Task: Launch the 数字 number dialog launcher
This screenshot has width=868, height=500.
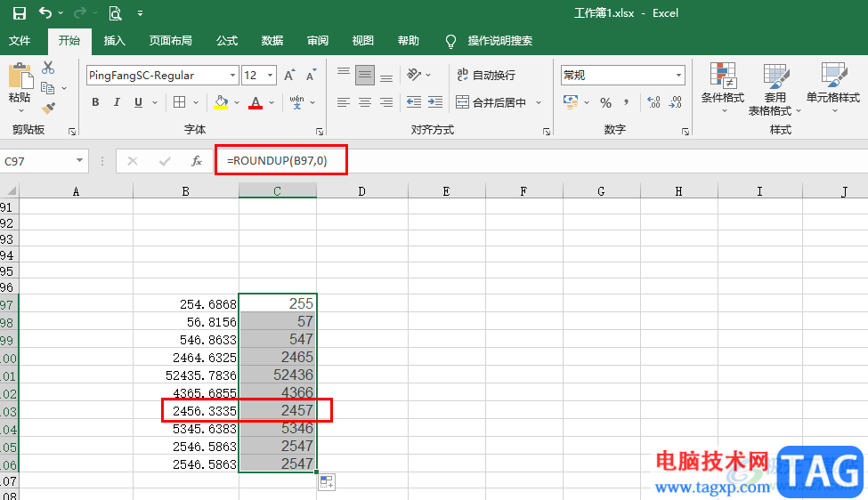Action: [685, 132]
